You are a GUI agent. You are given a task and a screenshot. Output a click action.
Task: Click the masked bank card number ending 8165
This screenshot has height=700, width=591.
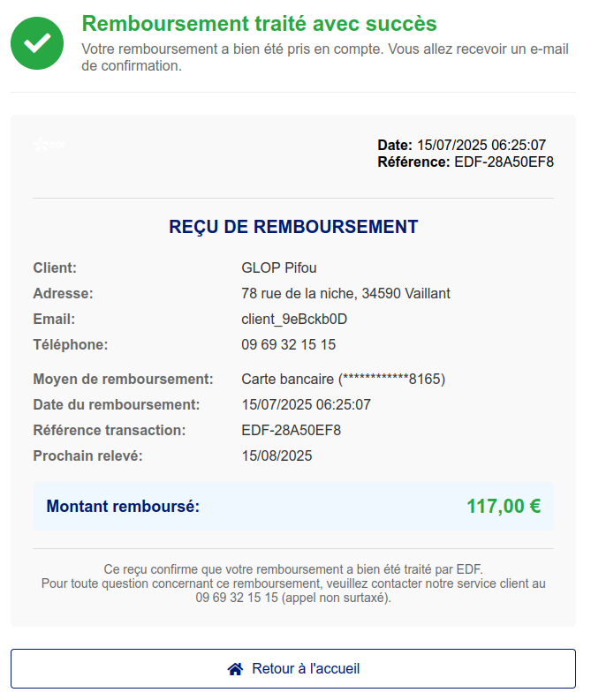[x=343, y=379]
